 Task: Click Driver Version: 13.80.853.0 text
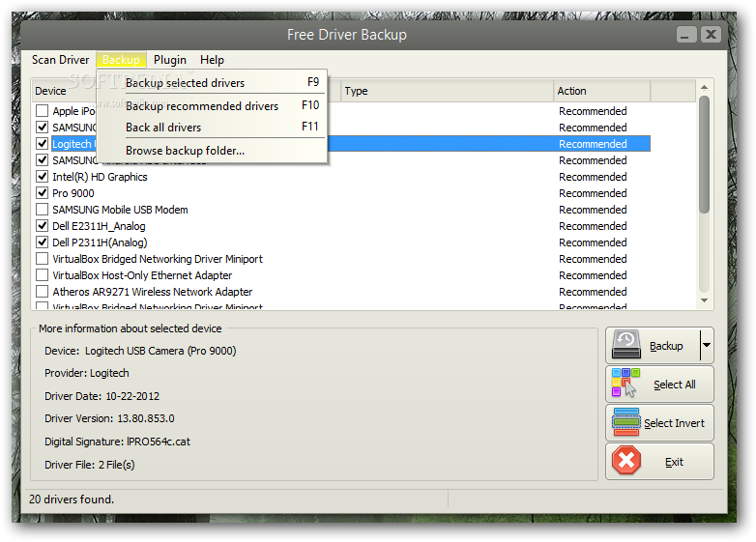click(x=109, y=418)
